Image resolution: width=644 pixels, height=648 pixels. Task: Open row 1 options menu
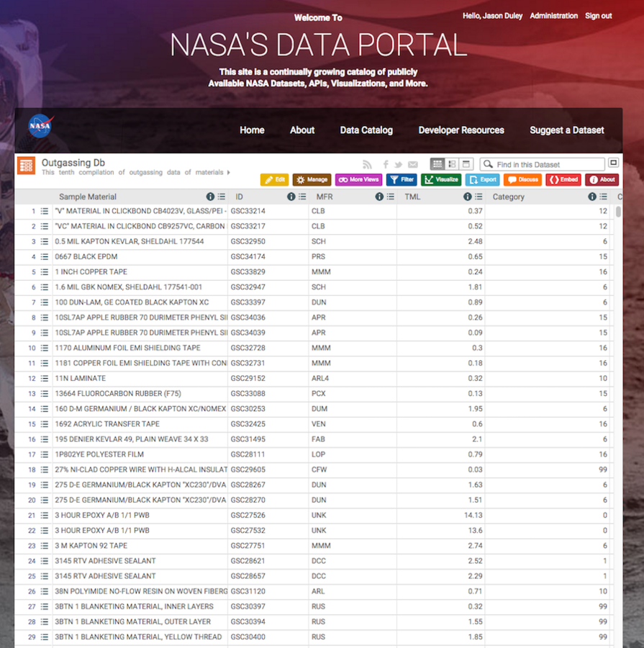pyautogui.click(x=45, y=211)
